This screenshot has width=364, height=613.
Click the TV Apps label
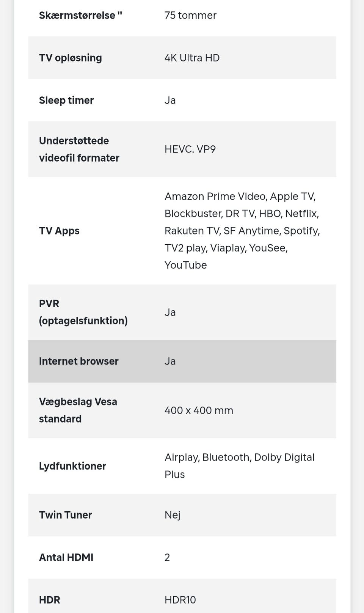[x=59, y=231]
